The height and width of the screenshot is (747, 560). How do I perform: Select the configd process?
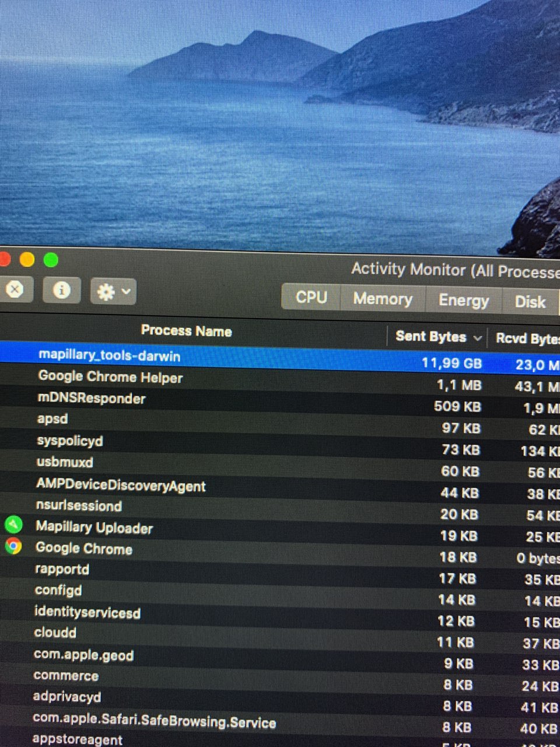pyautogui.click(x=58, y=590)
